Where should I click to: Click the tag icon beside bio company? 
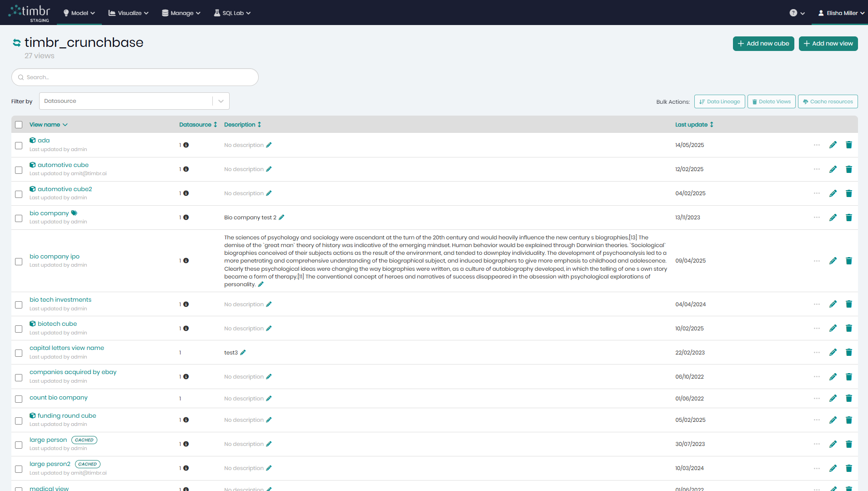pyautogui.click(x=74, y=213)
